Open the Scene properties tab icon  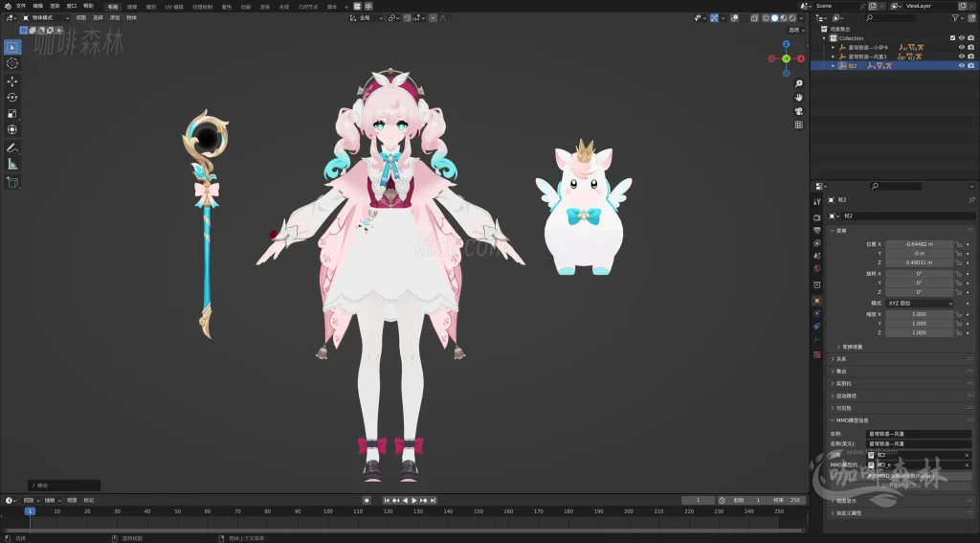817,256
